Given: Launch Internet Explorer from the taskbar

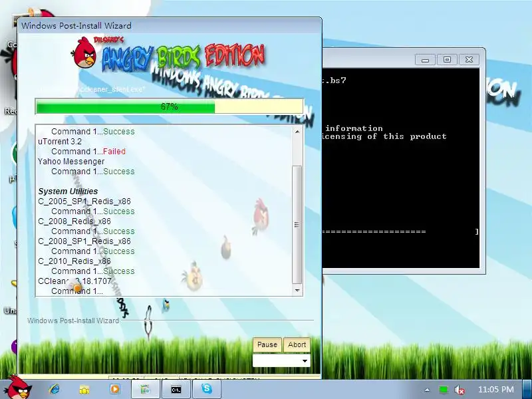Looking at the screenshot, I should point(54,389).
